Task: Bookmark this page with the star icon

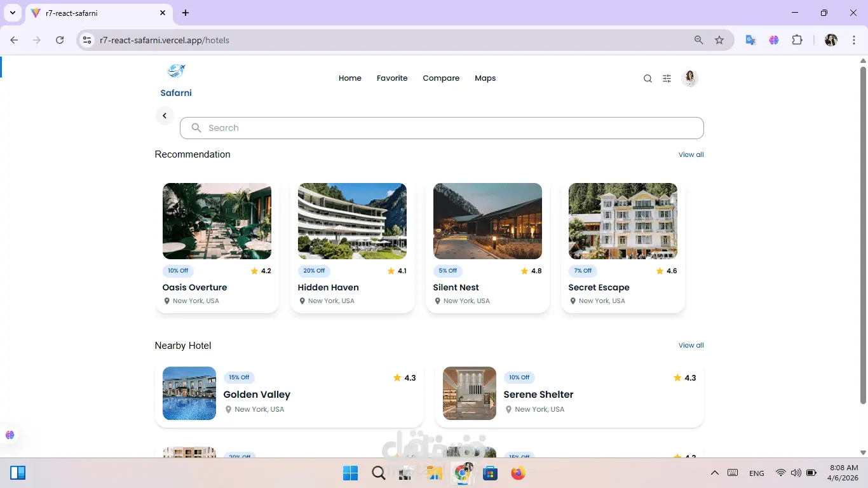Action: [x=719, y=40]
